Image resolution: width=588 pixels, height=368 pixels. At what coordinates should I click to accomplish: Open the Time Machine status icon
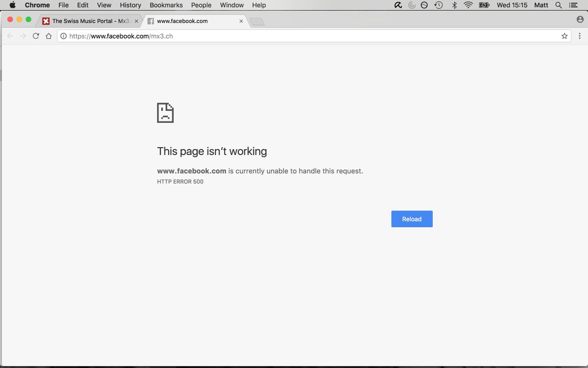[439, 5]
